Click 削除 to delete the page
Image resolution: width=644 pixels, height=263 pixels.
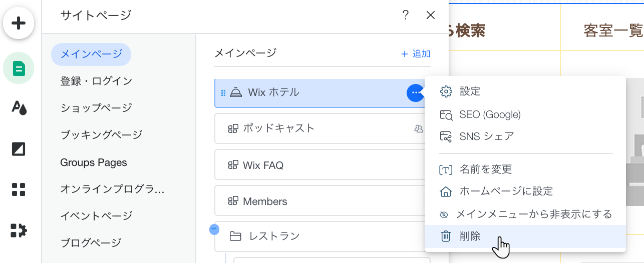coord(470,236)
